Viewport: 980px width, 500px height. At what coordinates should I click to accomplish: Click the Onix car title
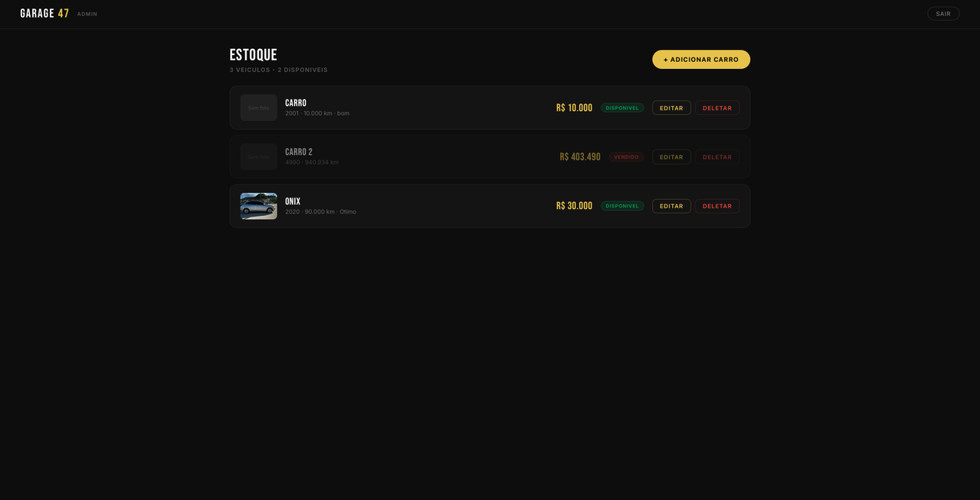pyautogui.click(x=293, y=201)
